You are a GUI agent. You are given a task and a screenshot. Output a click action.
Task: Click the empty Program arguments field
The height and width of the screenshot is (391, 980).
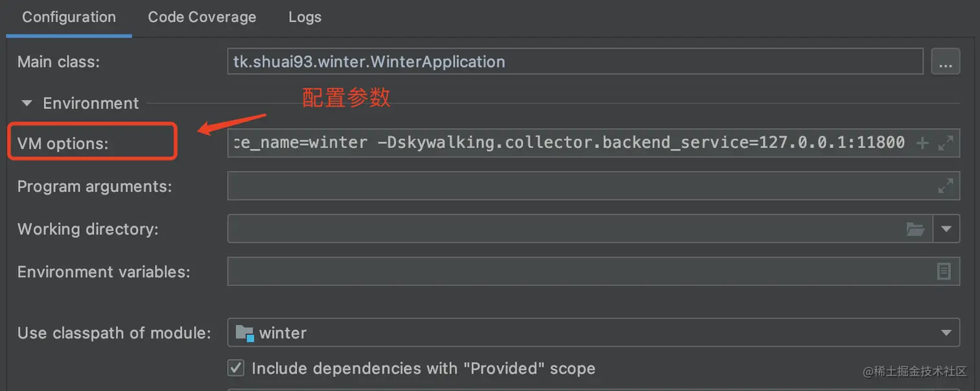coord(519,185)
